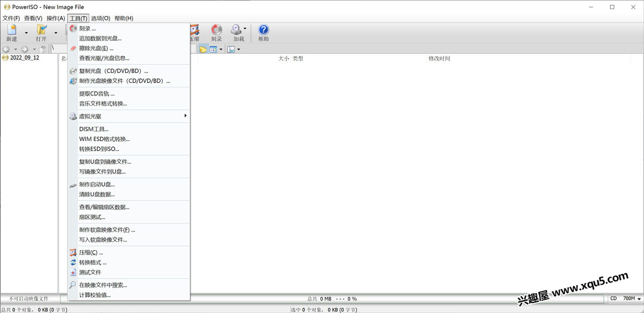Choose 复制光盘（CD/DVD/BD）...
The image size is (644, 313).
(129, 71)
